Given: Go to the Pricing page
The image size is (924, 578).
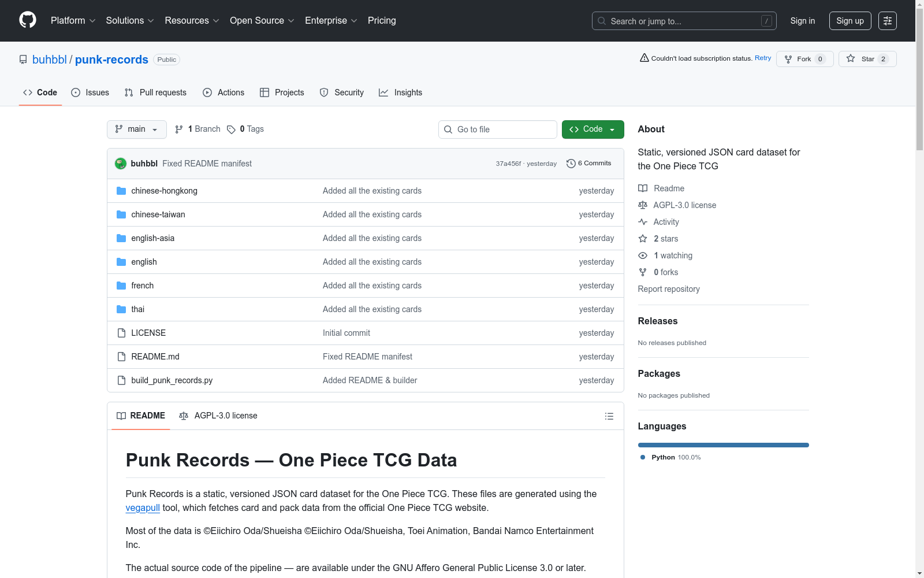Looking at the screenshot, I should (x=382, y=21).
